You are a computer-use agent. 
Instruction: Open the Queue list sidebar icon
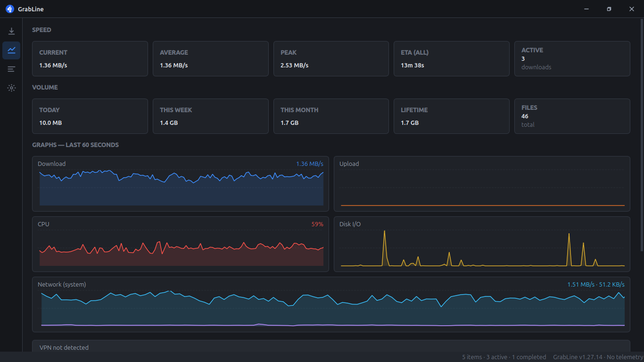(11, 69)
